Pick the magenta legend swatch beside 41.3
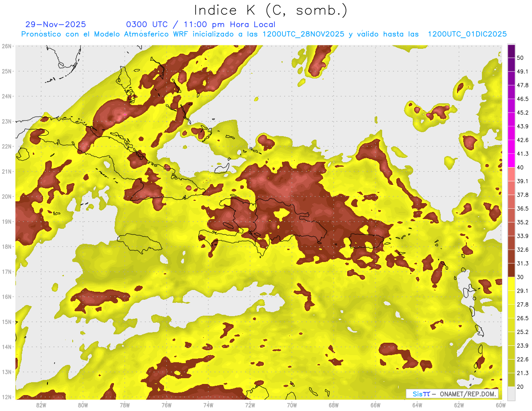This screenshot has height=411, width=532. (x=511, y=160)
